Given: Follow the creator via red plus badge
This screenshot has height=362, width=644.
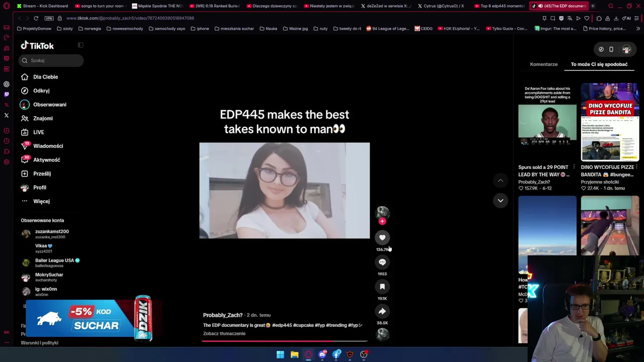Looking at the screenshot, I should click(x=382, y=221).
